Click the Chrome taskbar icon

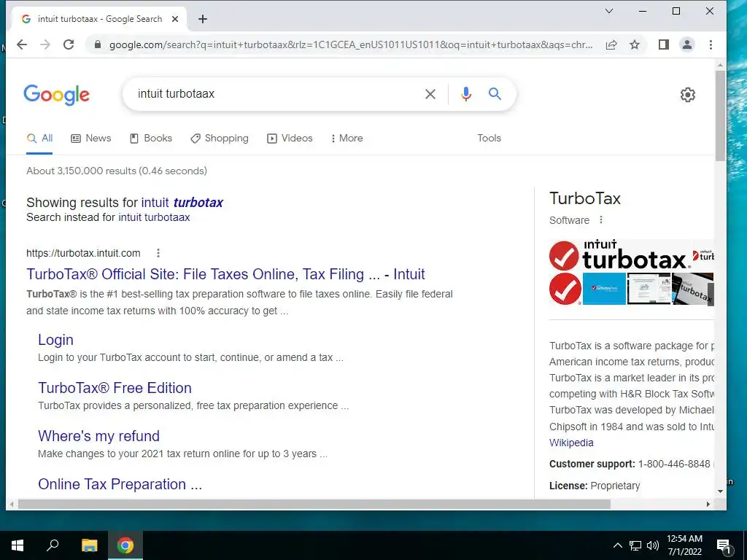[125, 545]
